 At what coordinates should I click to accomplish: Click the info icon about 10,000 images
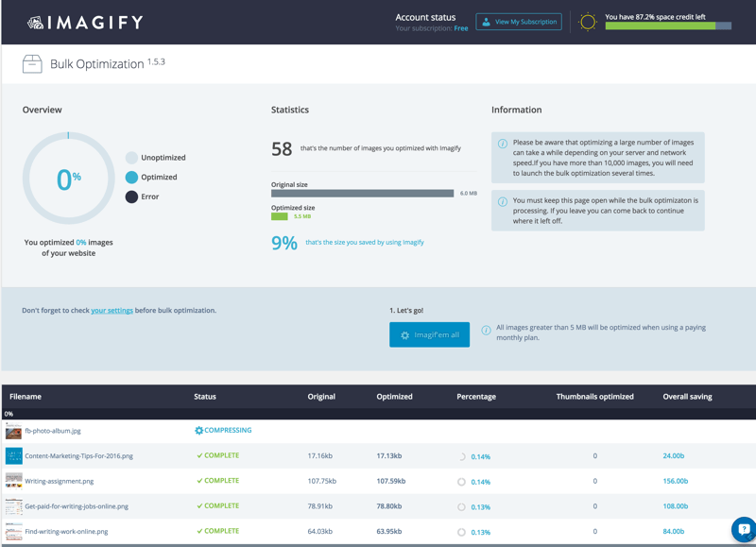click(x=503, y=144)
